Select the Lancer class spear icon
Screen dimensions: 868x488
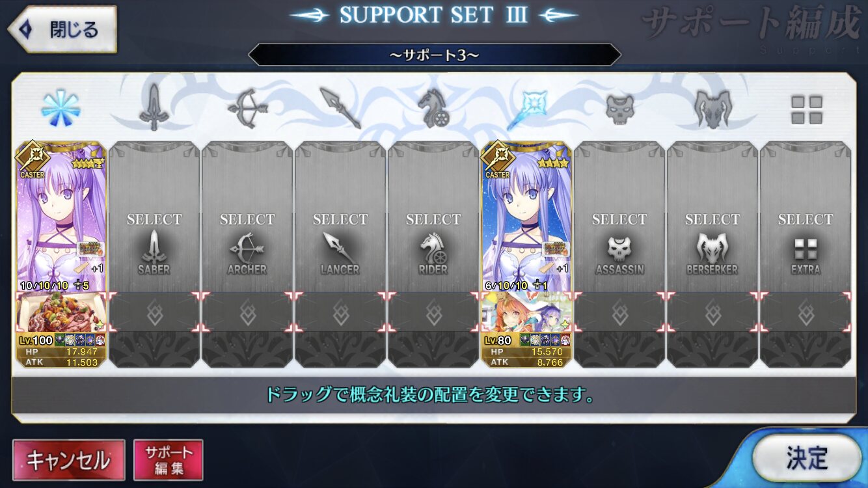[340, 108]
